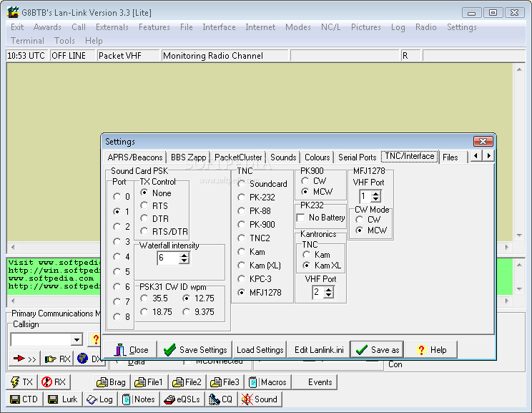Switch to the Colours tab

(317, 157)
